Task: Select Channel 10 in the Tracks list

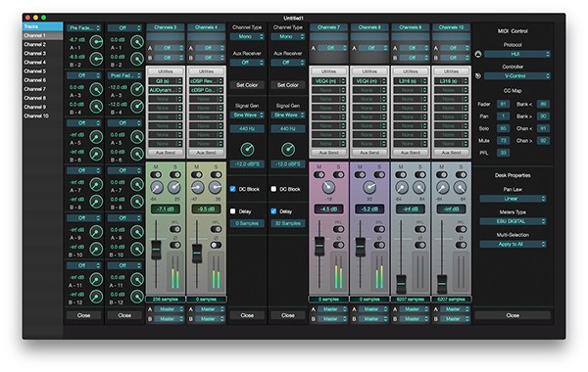Action: point(42,116)
